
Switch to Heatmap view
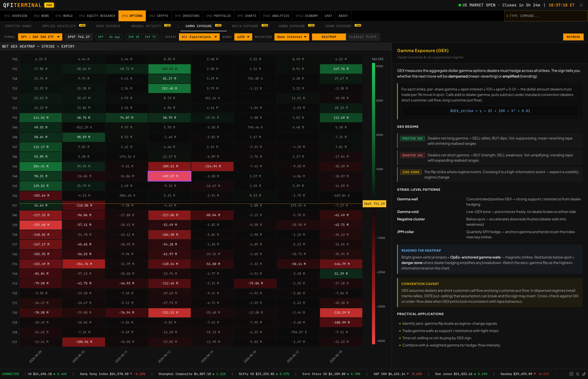(x=329, y=37)
